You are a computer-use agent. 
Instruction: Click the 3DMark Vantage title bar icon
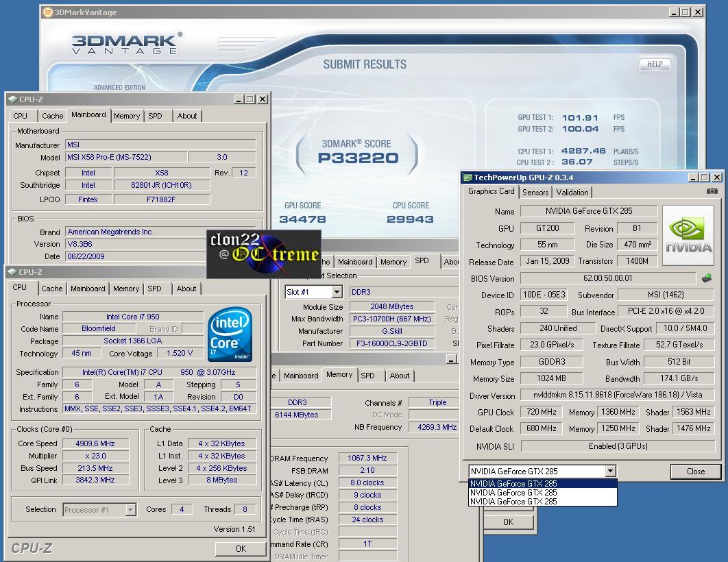(x=47, y=12)
